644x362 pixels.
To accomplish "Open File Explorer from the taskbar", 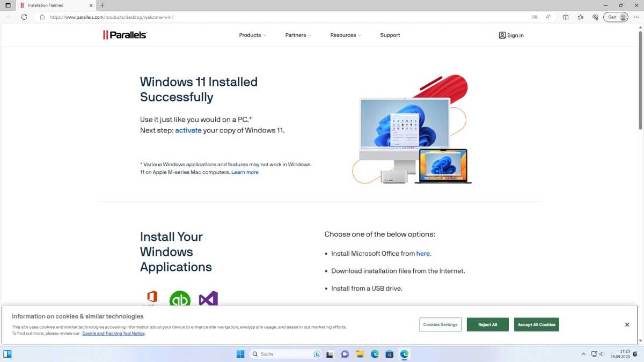I will (360, 354).
